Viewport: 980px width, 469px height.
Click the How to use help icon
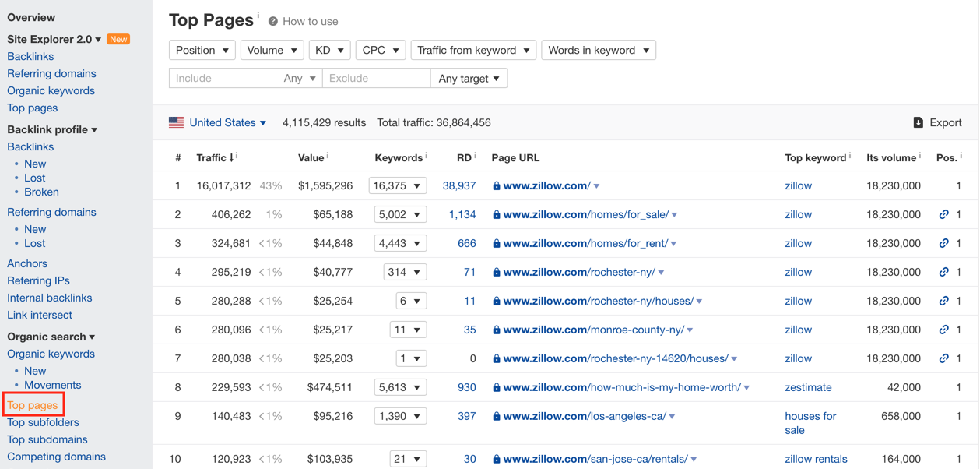(x=273, y=21)
